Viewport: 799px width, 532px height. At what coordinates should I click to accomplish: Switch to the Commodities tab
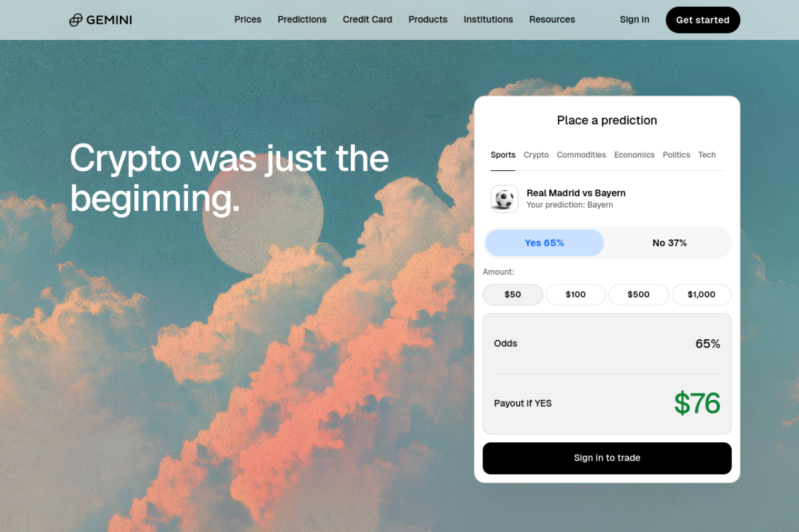pyautogui.click(x=581, y=155)
